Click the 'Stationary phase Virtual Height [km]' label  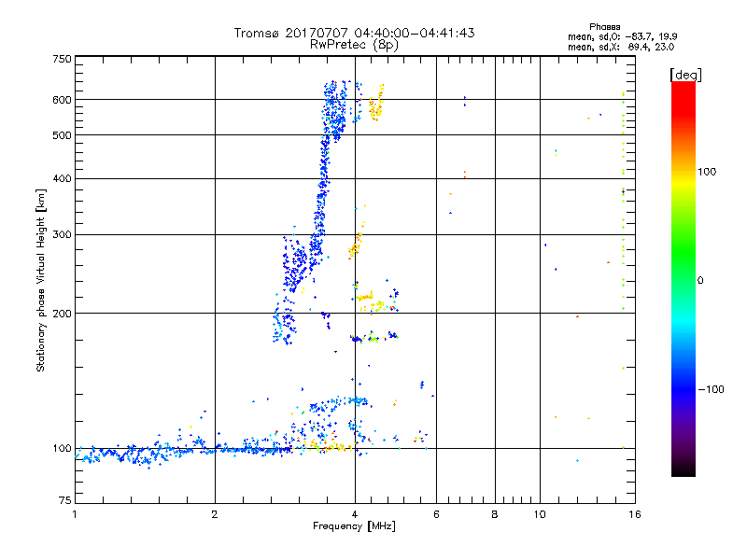click(41, 280)
